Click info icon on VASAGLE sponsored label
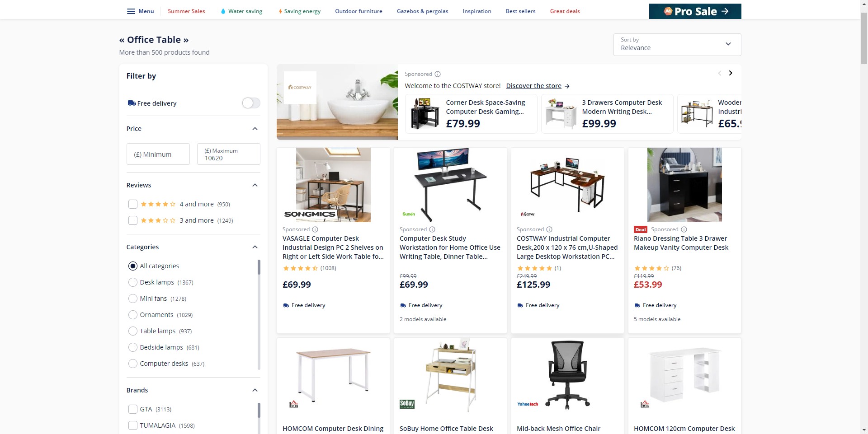This screenshot has width=868, height=434. 315,229
